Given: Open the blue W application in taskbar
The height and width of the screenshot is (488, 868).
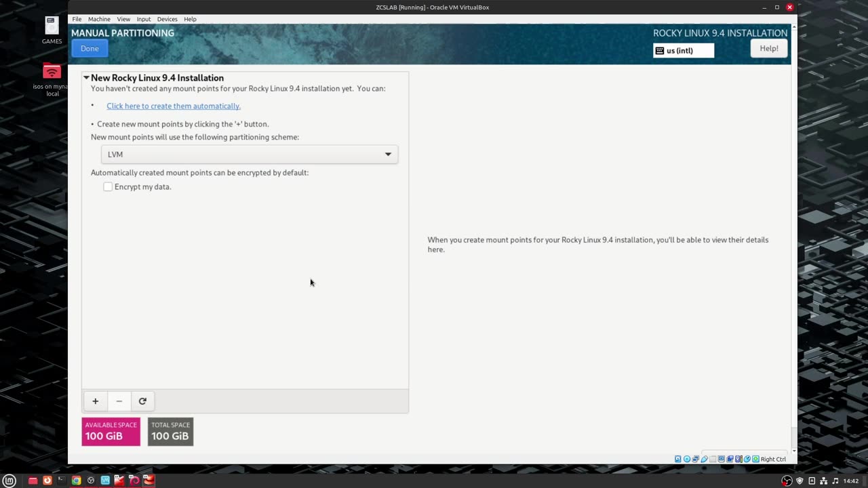Looking at the screenshot, I should [x=105, y=481].
